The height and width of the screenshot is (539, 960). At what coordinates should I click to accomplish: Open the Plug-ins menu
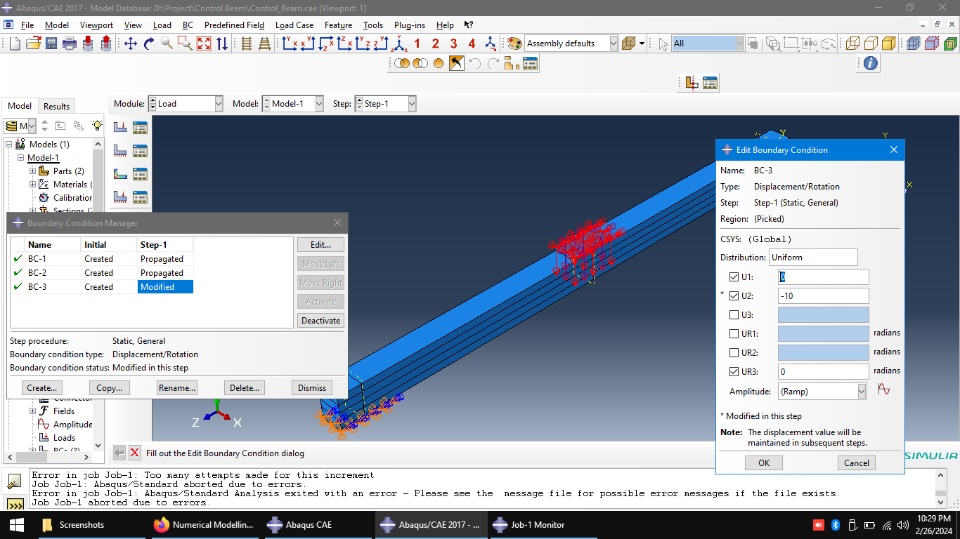(409, 25)
